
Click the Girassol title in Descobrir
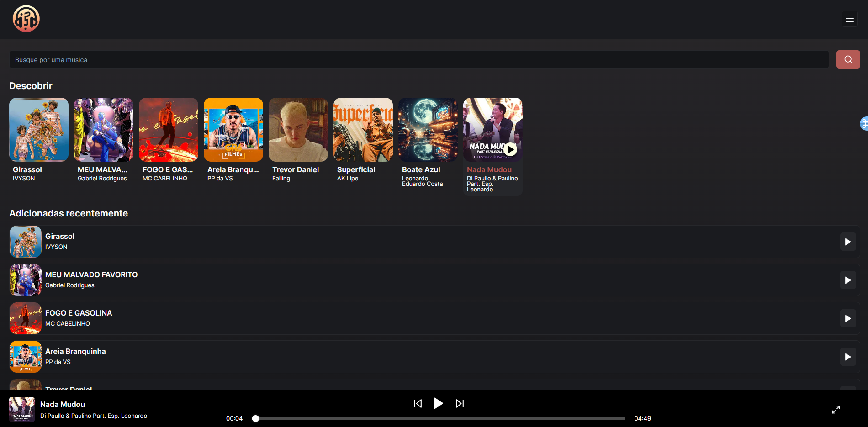point(27,169)
